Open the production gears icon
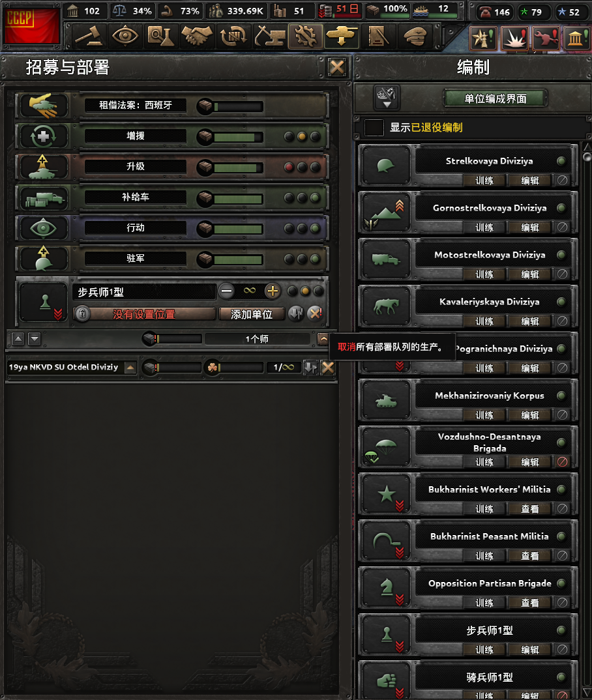This screenshot has width=592, height=700. pyautogui.click(x=306, y=36)
